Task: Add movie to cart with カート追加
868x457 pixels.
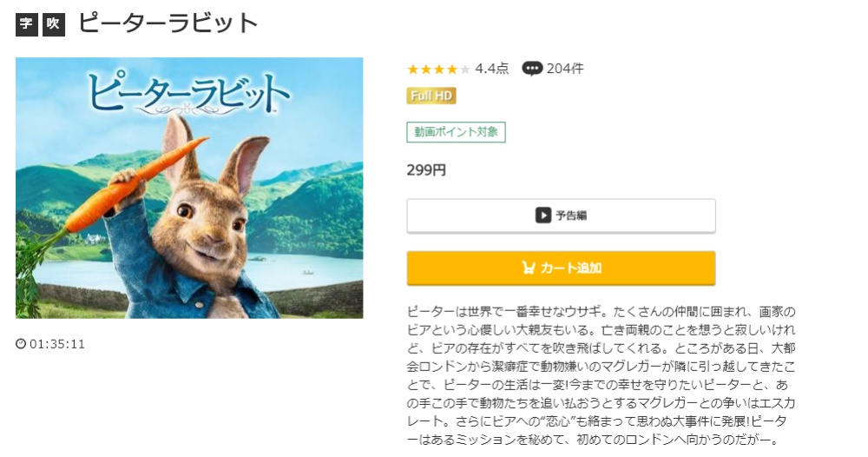Action: point(561,268)
